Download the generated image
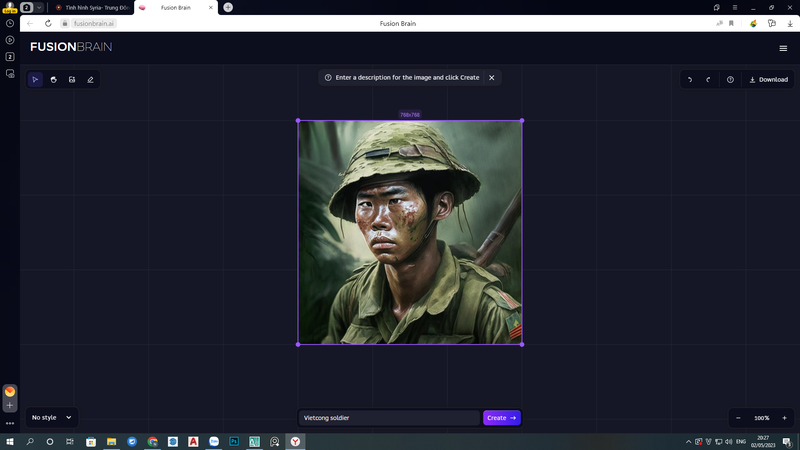This screenshot has width=800, height=450. pyautogui.click(x=768, y=80)
